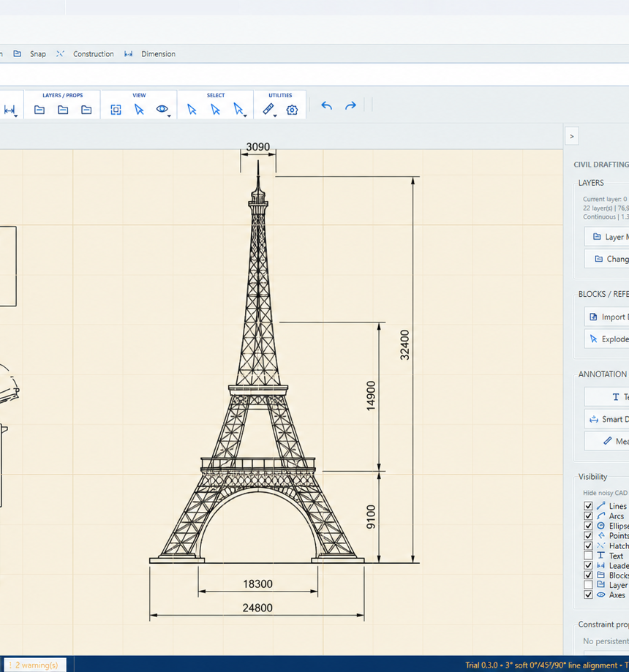Click the 9100 dimension text

pos(371,517)
